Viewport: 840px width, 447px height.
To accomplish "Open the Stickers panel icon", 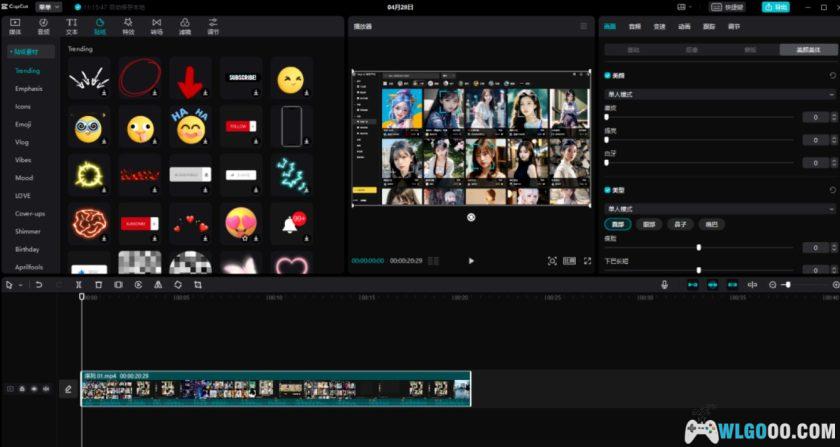I will tap(100, 26).
